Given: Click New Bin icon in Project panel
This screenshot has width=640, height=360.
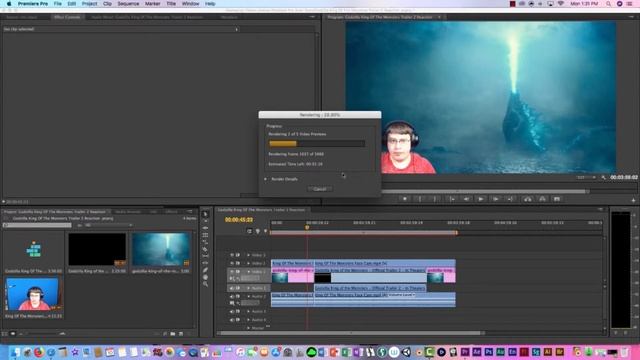Looking at the screenshot, I should [x=173, y=334].
